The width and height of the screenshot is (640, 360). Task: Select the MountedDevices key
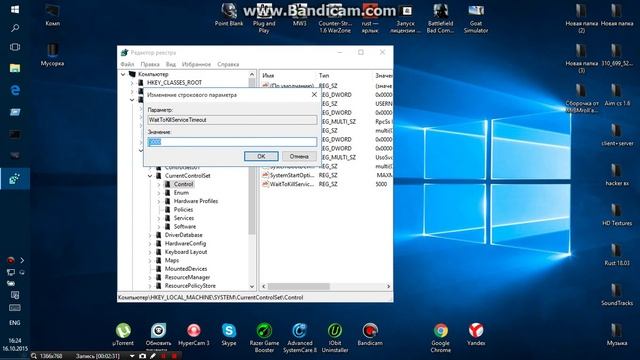(186, 269)
